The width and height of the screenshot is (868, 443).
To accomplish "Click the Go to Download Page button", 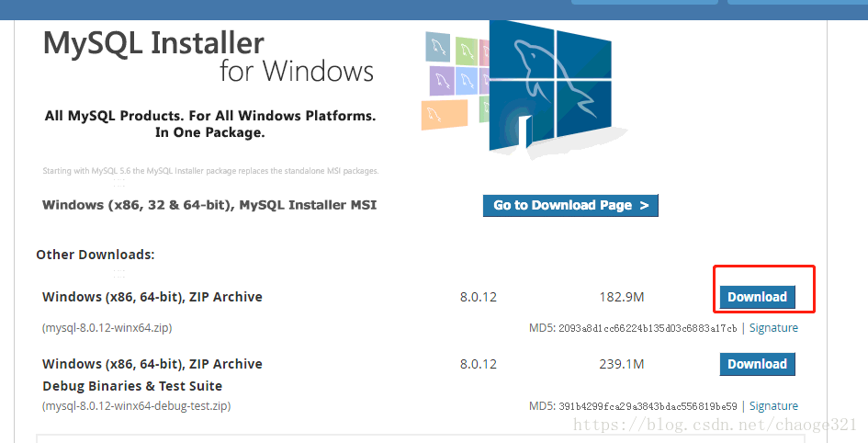I will point(570,206).
